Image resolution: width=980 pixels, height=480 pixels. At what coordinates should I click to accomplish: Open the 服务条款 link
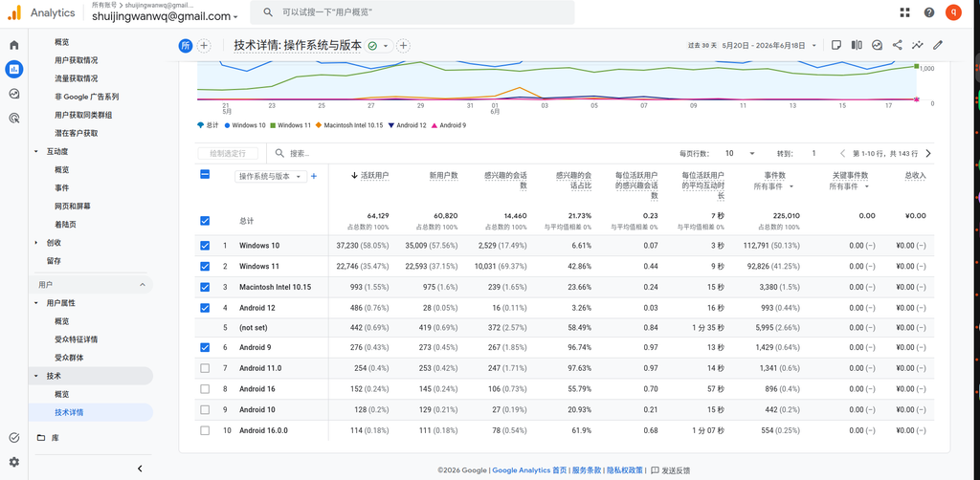click(587, 470)
